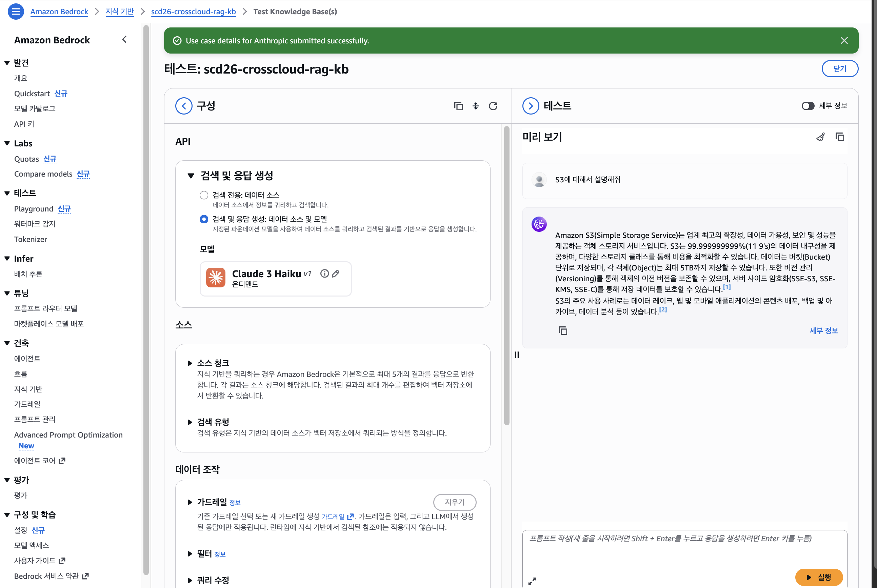Collapse the 발견 sidebar group
Image resolution: width=877 pixels, height=588 pixels.
[7, 63]
